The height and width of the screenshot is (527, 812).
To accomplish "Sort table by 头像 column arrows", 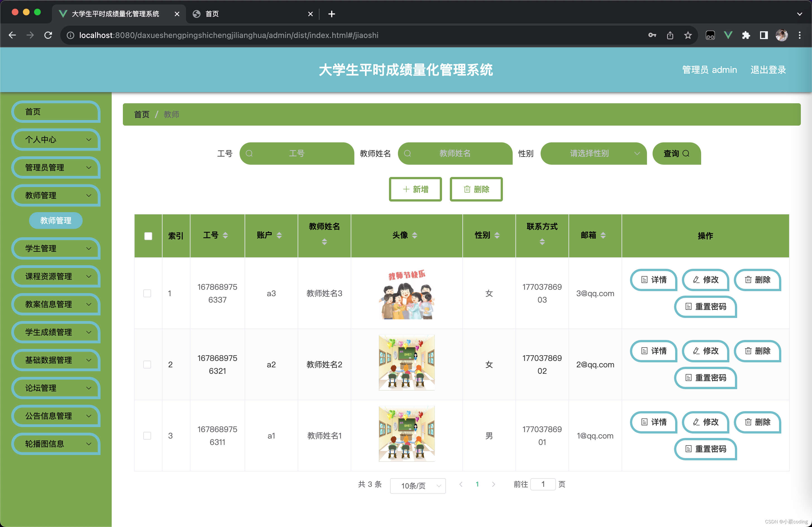I will click(415, 235).
